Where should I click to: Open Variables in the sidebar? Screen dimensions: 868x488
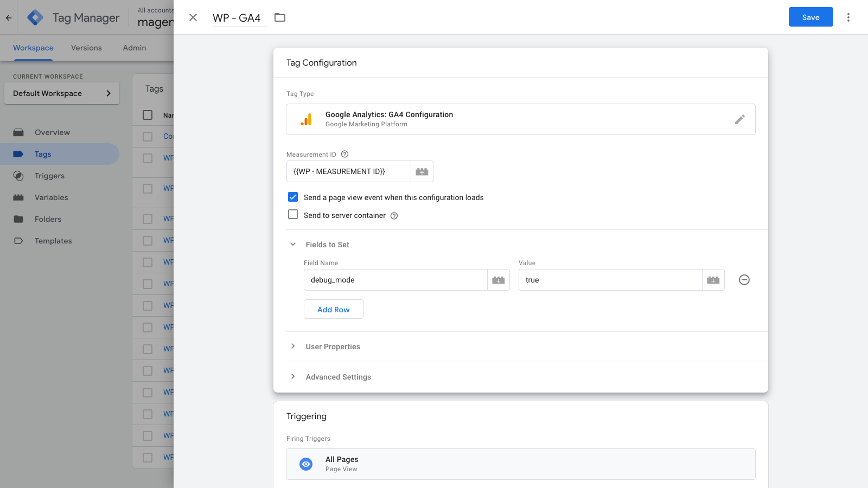(60, 197)
